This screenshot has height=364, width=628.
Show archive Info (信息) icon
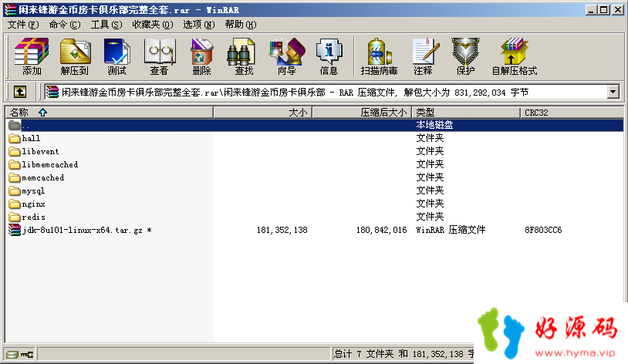pyautogui.click(x=329, y=56)
